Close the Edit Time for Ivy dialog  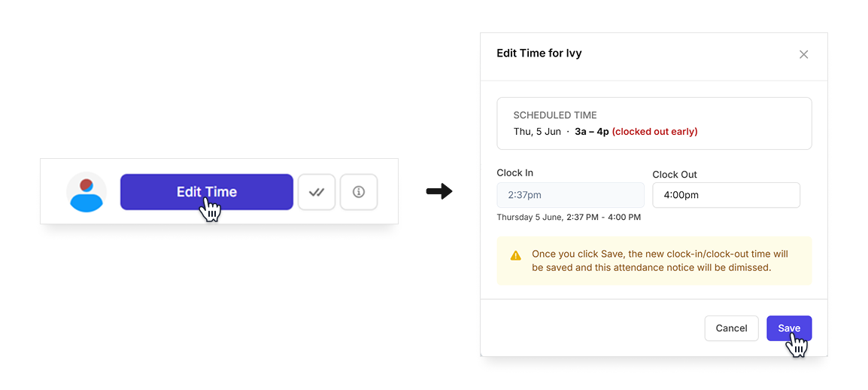(804, 54)
